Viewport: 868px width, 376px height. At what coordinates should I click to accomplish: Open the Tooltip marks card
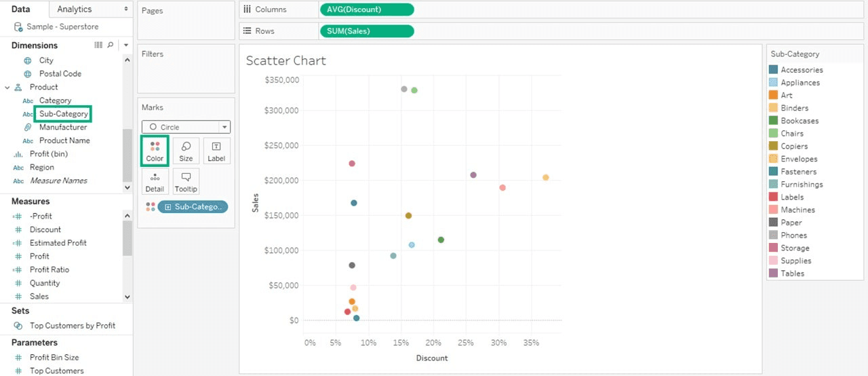click(186, 182)
